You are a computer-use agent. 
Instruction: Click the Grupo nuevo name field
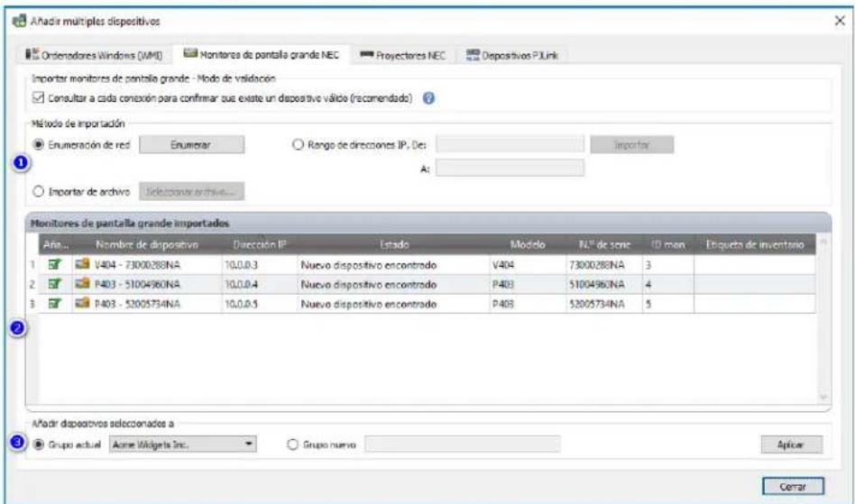coord(463,444)
